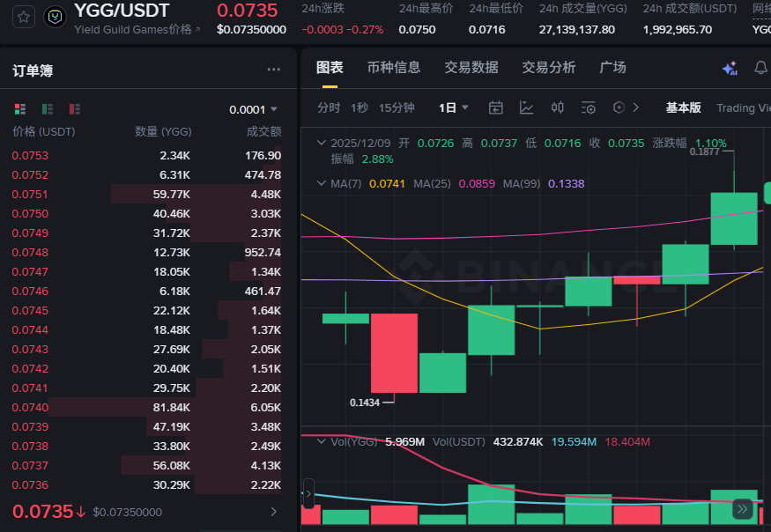Click the MA(7) 0.0741 indicator value

[x=387, y=184]
